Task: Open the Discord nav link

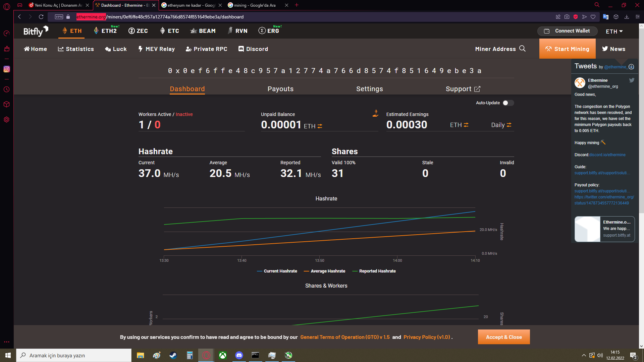Action: (x=253, y=49)
